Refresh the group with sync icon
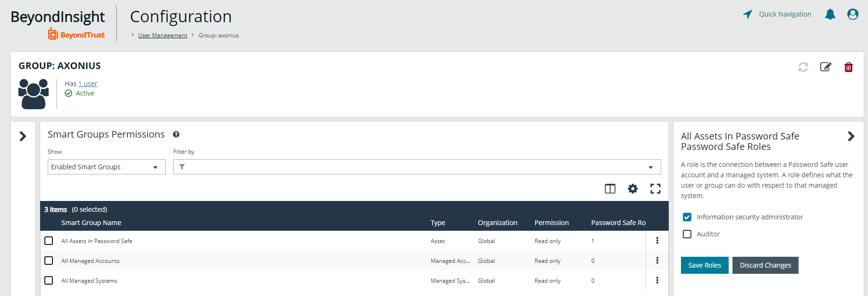Viewport: 868px width, 296px height. pos(803,67)
